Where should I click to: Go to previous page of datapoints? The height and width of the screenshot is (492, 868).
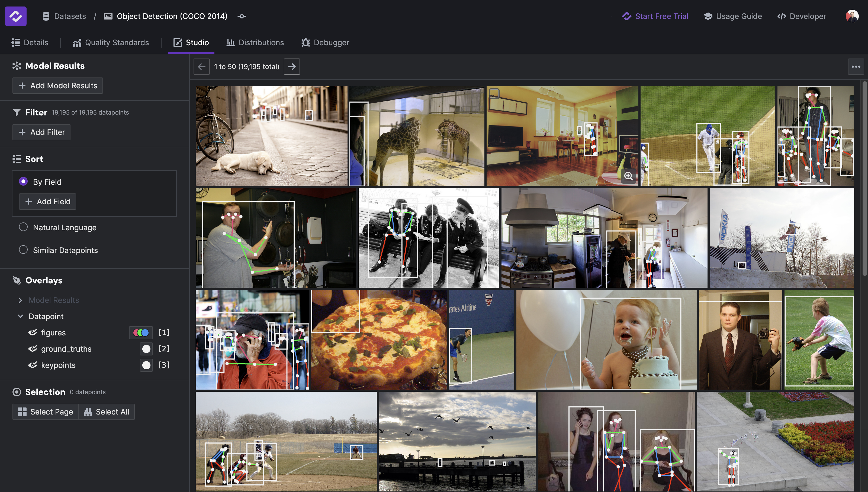(x=201, y=67)
